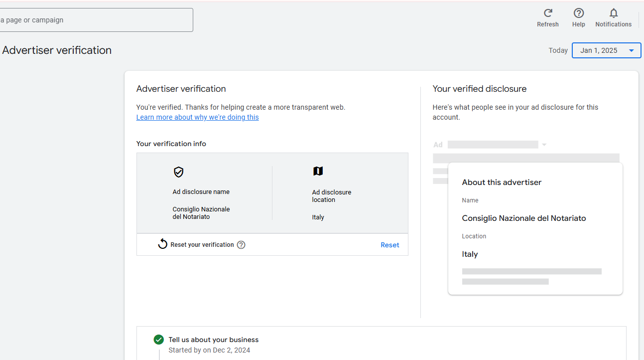Screen dimensions: 644x360
Task: Click the Reset link
Action: point(390,245)
